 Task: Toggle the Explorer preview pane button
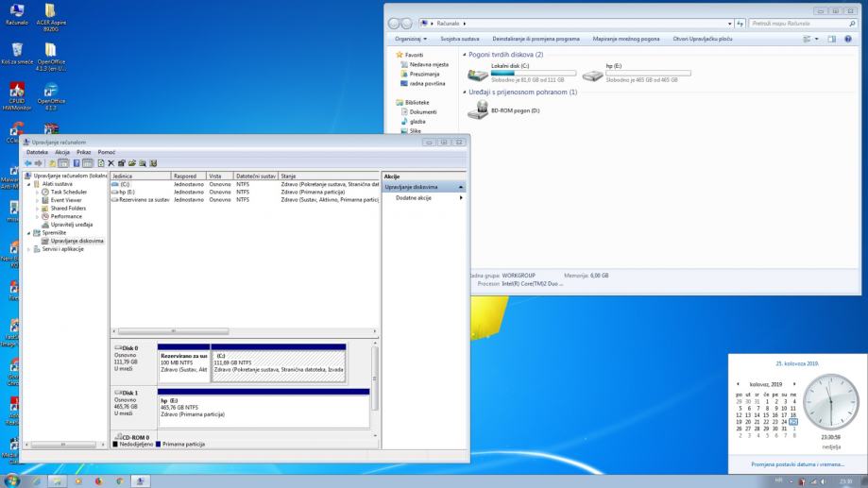point(831,39)
